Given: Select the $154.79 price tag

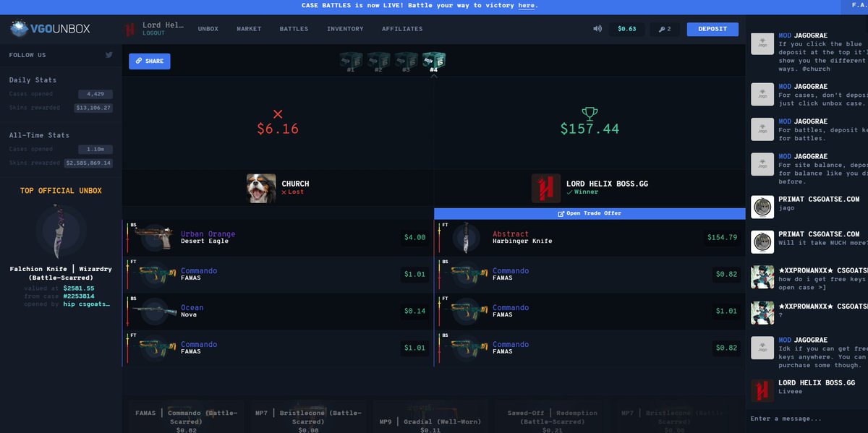Looking at the screenshot, I should coord(723,237).
